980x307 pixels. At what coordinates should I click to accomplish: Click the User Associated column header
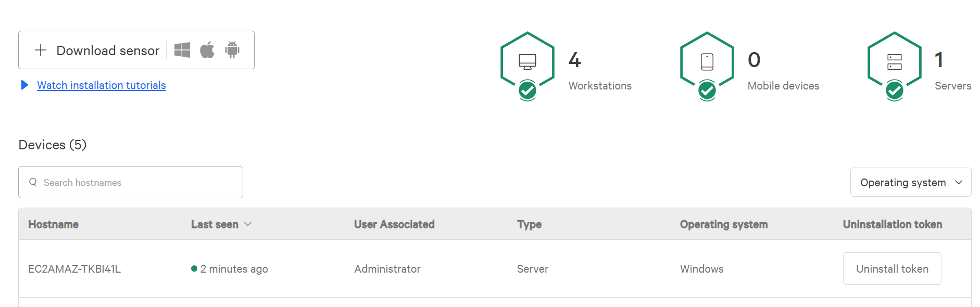[x=394, y=224]
